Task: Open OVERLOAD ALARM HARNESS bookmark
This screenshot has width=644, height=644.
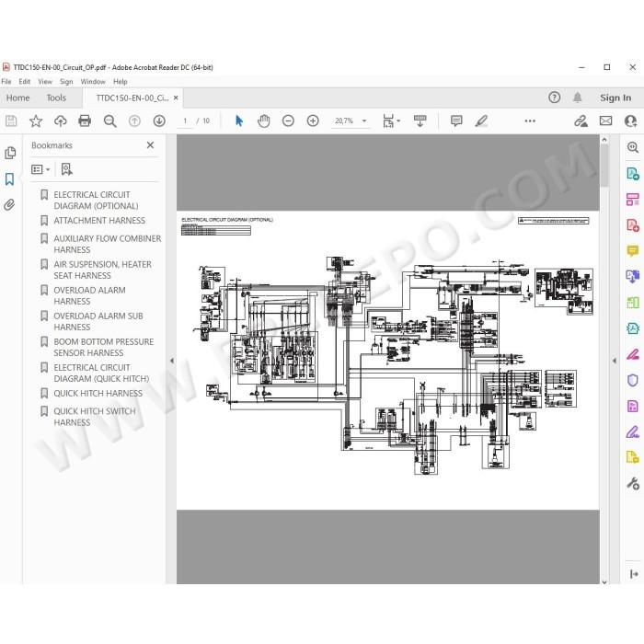Action: point(89,295)
